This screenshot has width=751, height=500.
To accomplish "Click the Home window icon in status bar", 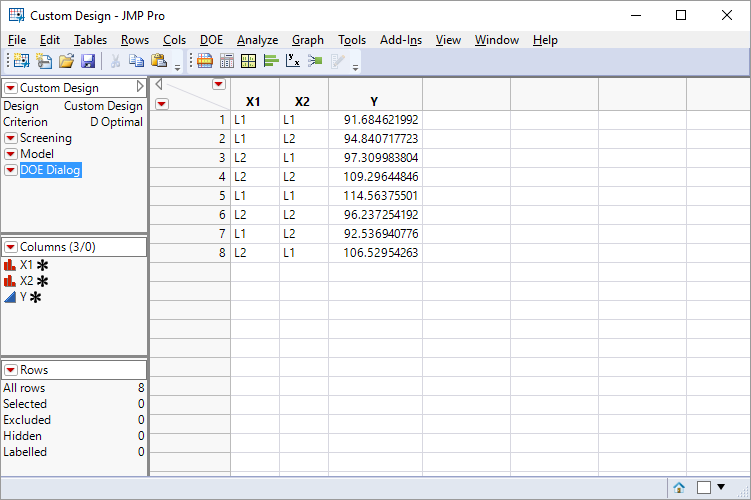I will point(679,488).
